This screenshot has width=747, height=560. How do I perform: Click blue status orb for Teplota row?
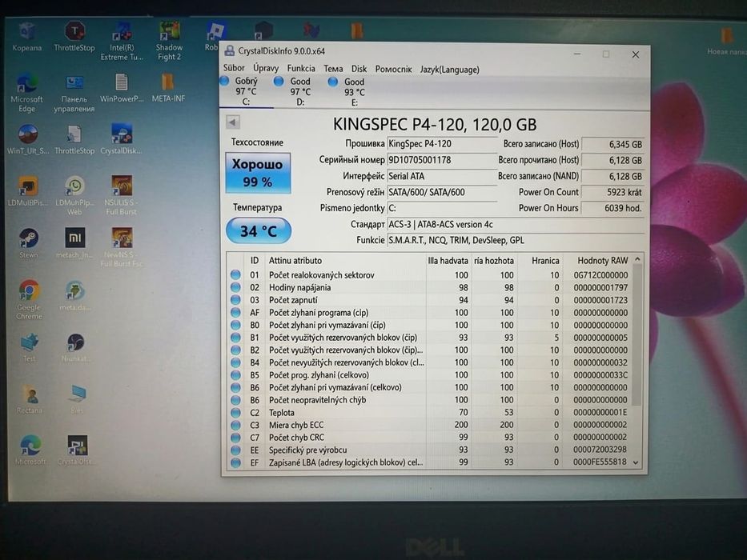click(235, 412)
